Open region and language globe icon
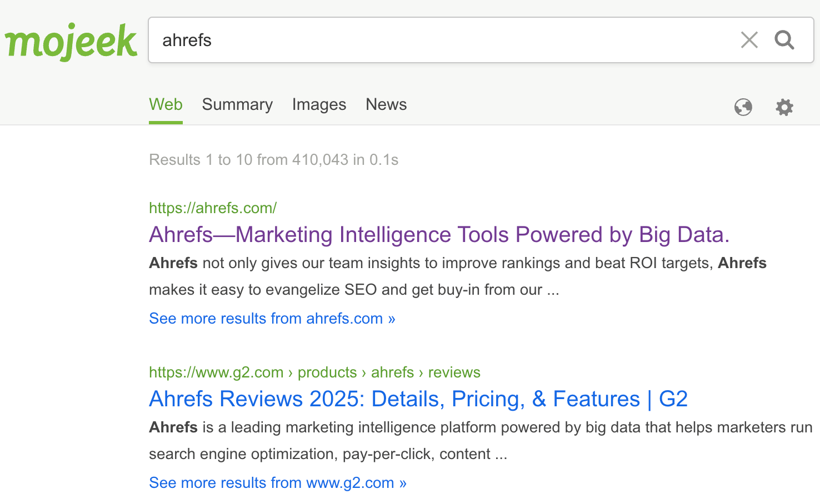 pyautogui.click(x=743, y=107)
